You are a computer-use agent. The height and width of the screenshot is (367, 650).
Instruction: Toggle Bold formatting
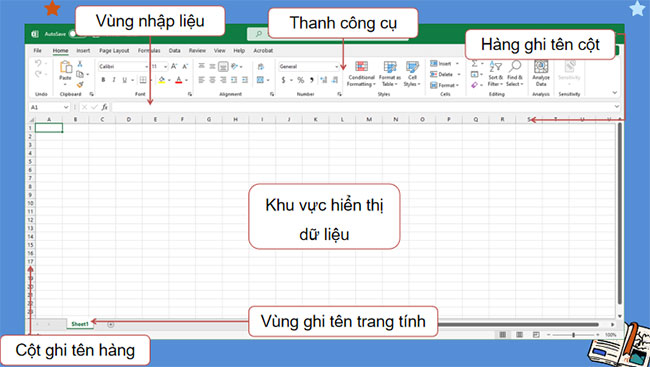click(x=103, y=80)
